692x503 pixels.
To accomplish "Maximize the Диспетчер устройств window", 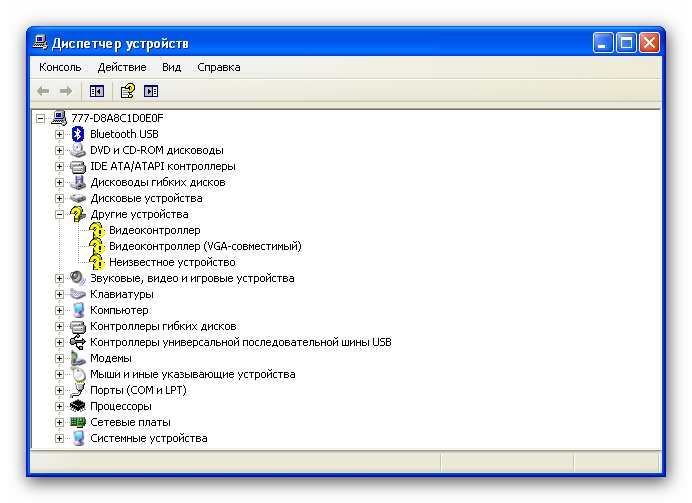I will (x=626, y=43).
